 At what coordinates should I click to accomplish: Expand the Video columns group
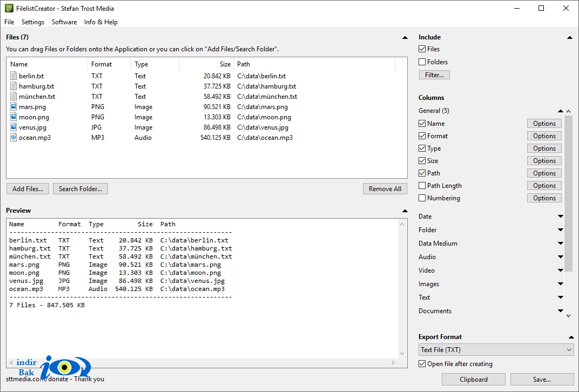click(x=560, y=270)
